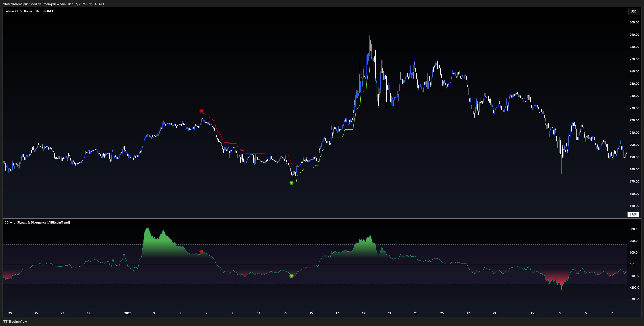Click the 21 date label on time axis

(390, 313)
